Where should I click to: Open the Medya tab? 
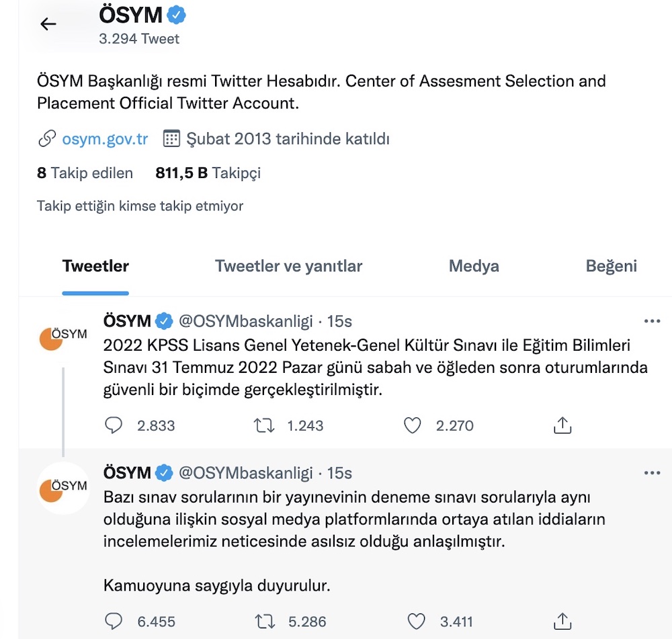point(474,266)
